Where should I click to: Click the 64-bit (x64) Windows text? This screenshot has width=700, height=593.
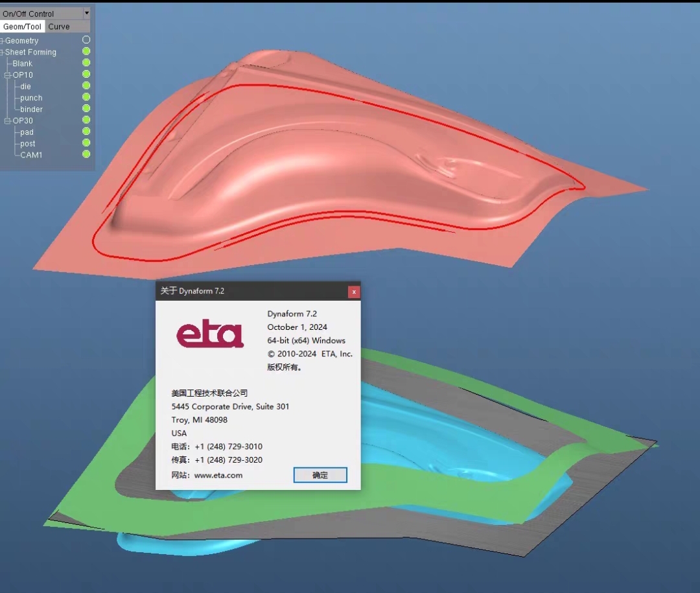306,341
